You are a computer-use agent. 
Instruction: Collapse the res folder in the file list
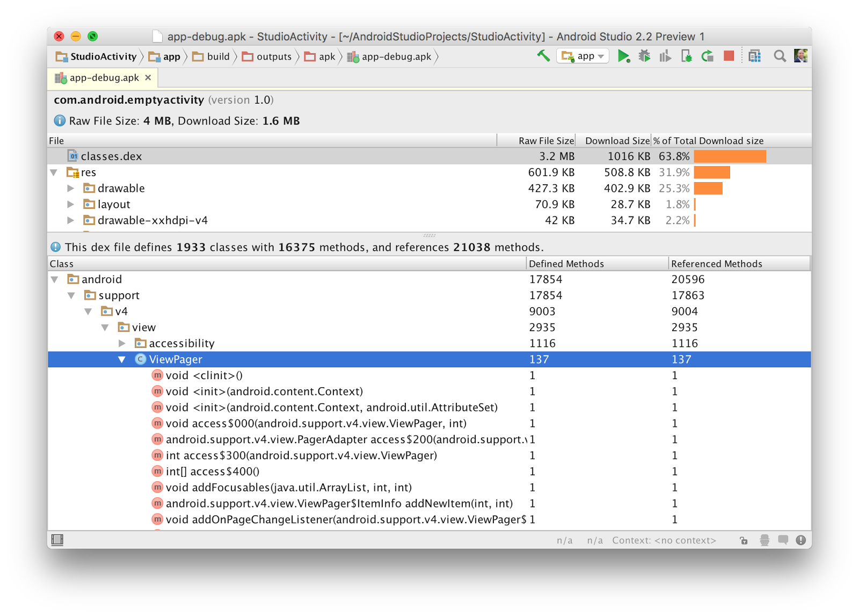click(53, 172)
